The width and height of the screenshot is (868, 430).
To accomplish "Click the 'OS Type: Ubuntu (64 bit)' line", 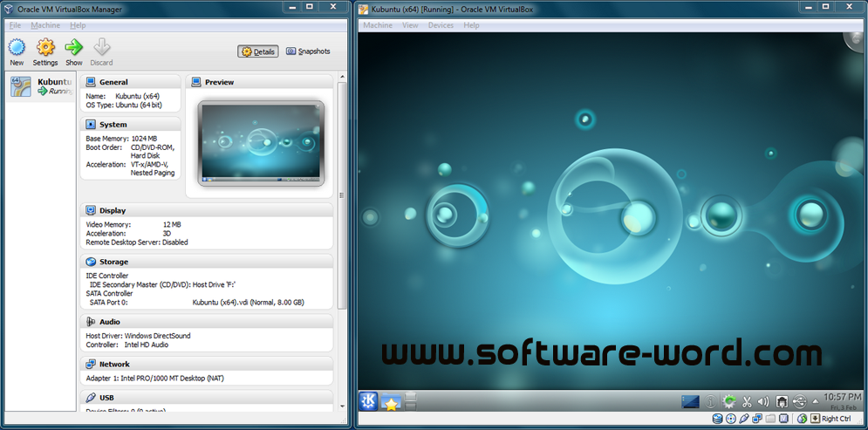I will coord(124,105).
